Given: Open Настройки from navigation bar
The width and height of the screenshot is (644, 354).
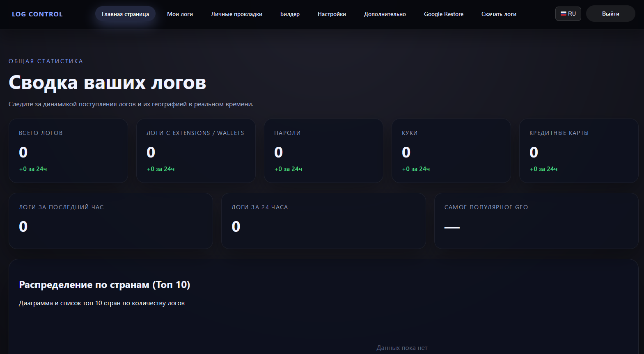Looking at the screenshot, I should point(332,14).
